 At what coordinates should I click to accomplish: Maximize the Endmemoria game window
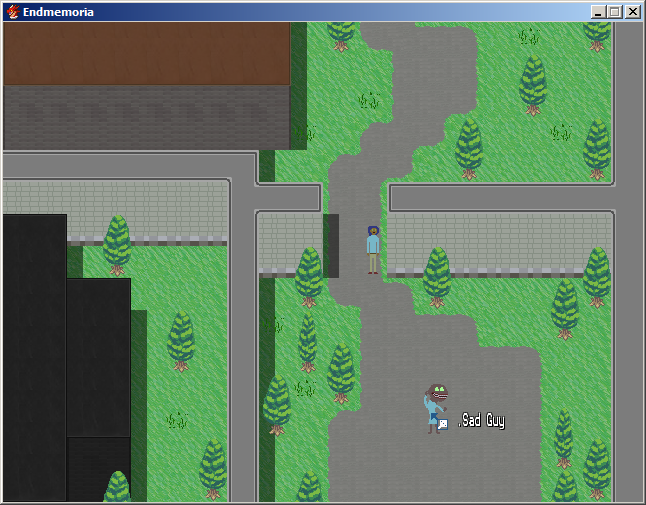pyautogui.click(x=614, y=12)
